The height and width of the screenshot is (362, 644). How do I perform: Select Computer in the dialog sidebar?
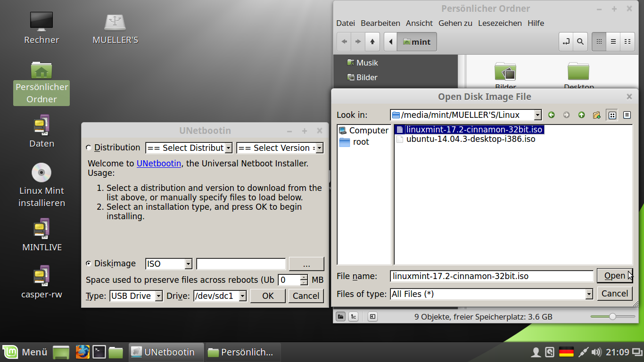tap(363, 131)
